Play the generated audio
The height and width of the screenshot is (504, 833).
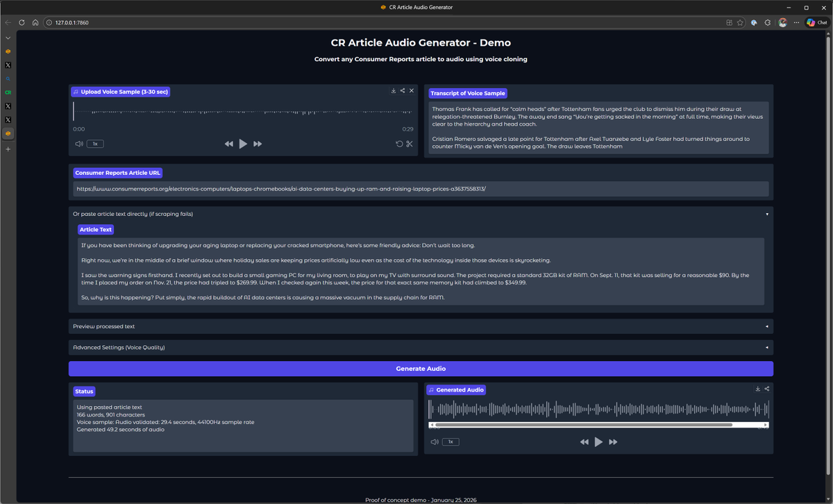(x=598, y=442)
